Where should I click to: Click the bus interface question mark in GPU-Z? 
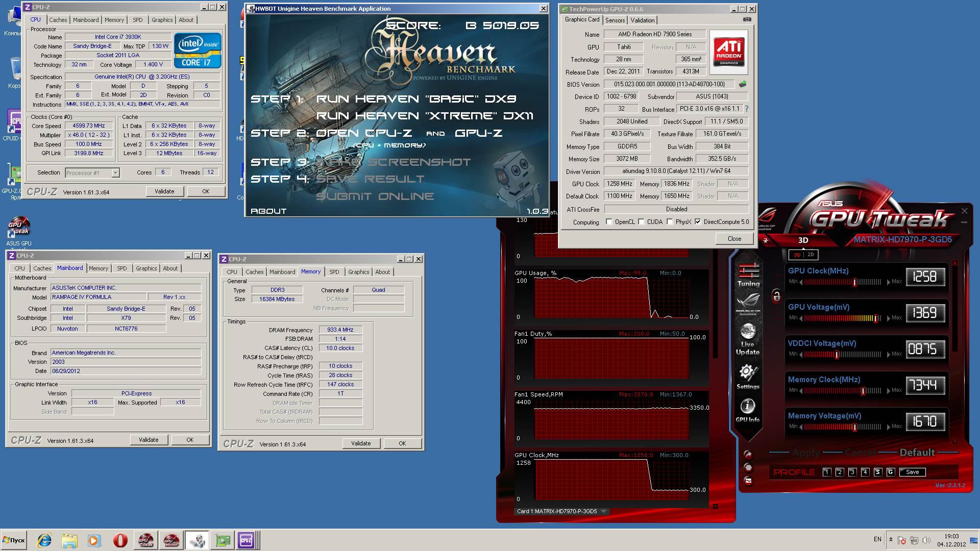pos(747,109)
